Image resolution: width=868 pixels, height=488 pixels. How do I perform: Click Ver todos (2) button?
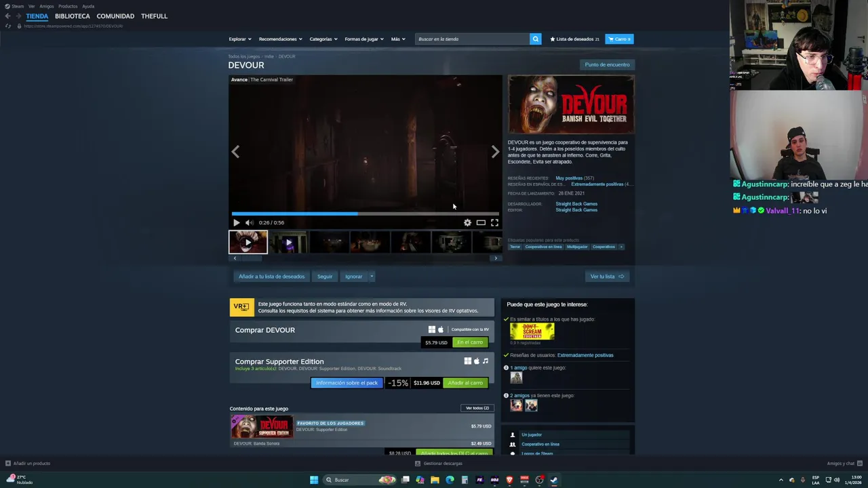point(477,408)
